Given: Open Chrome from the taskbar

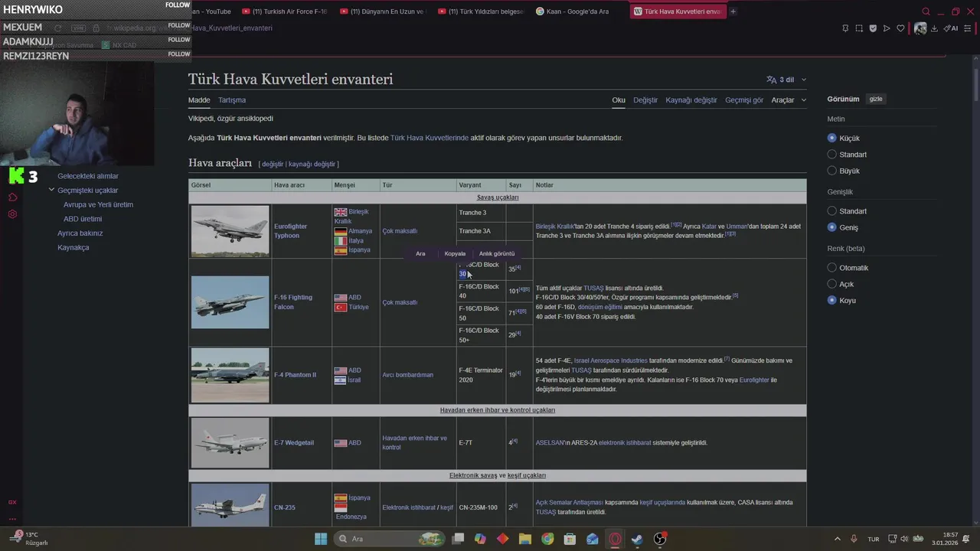Looking at the screenshot, I should 547,539.
